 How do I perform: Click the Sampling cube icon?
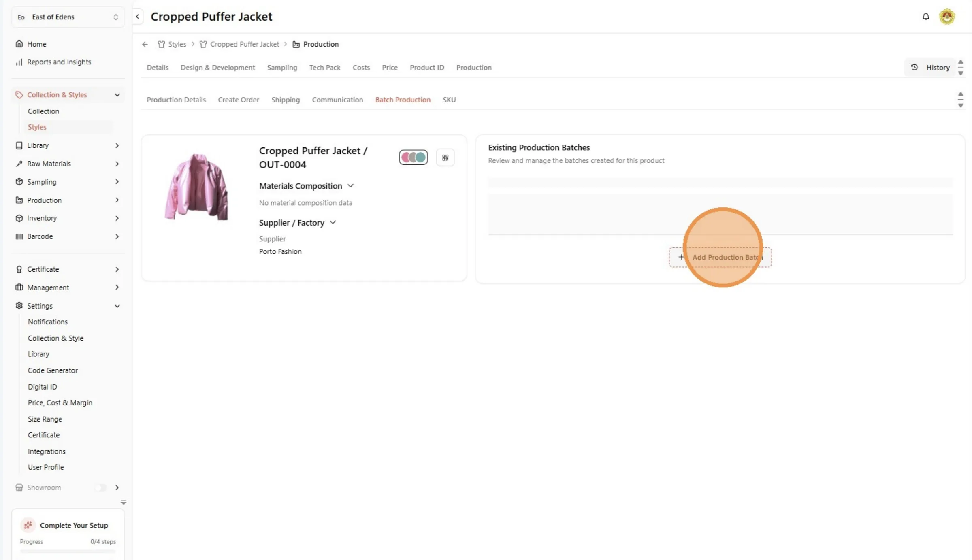click(x=19, y=182)
